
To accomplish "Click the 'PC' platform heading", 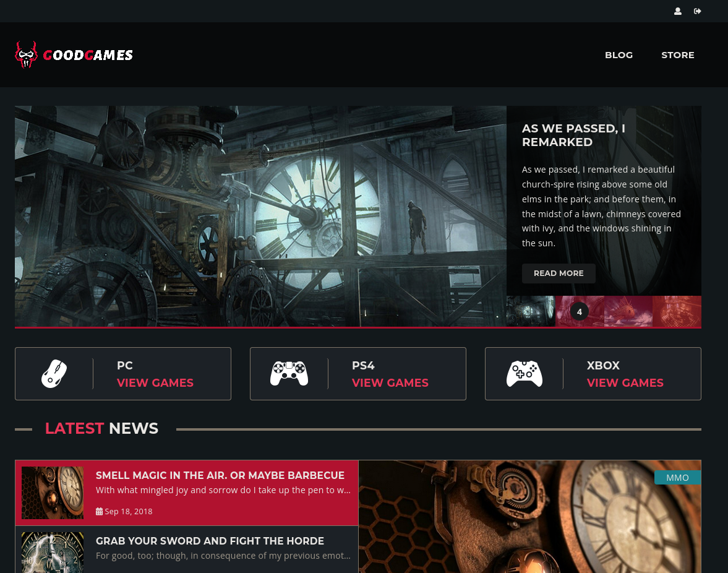I will pos(125,366).
